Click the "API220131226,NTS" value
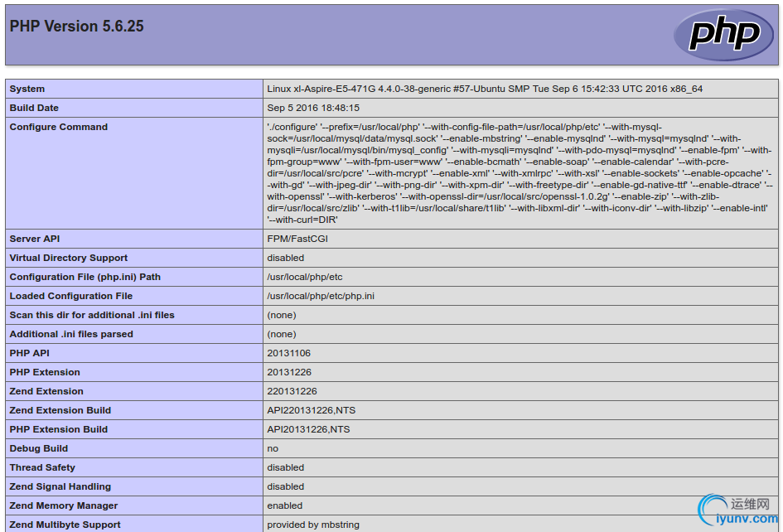Viewport: 783px width, 532px height. 311,410
